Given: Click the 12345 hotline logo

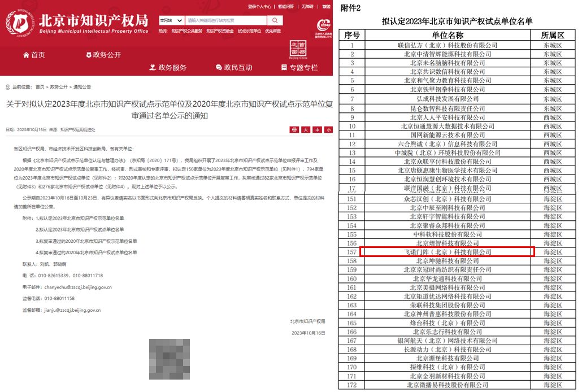Looking at the screenshot, I should (x=323, y=28).
